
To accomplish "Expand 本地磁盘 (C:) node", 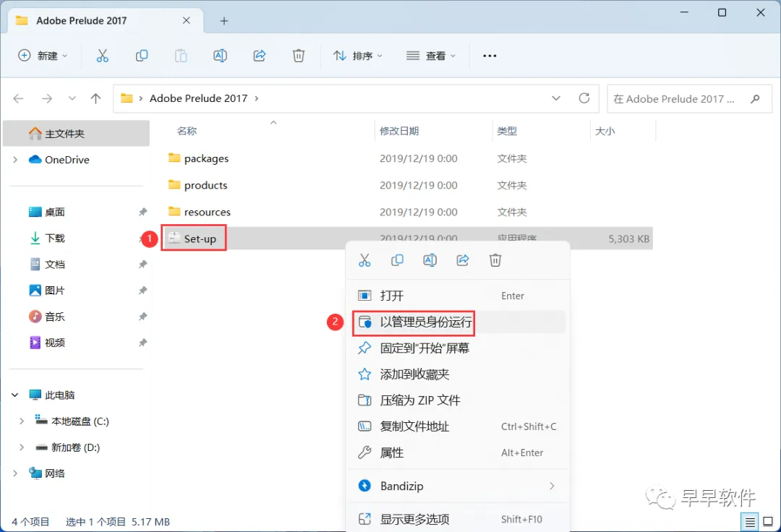I will (x=22, y=421).
